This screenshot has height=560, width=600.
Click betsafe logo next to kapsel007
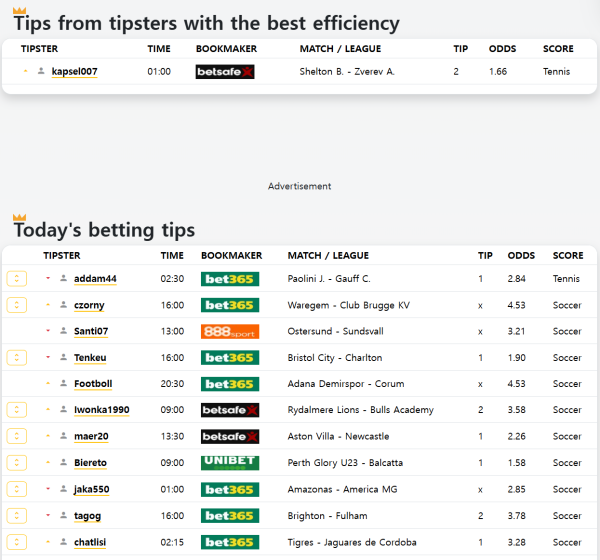(225, 72)
